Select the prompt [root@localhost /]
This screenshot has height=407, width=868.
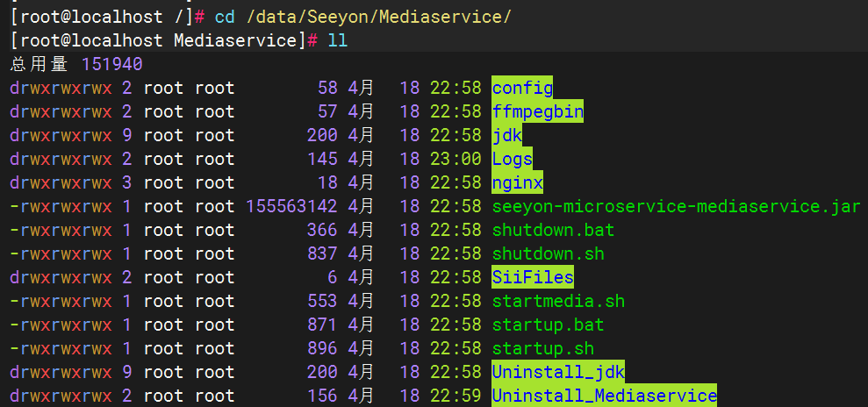[x=101, y=18]
